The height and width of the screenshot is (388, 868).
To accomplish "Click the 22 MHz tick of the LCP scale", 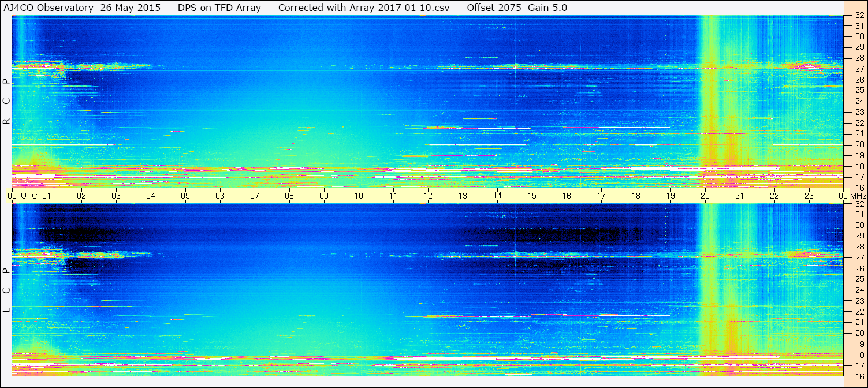I will [x=859, y=311].
